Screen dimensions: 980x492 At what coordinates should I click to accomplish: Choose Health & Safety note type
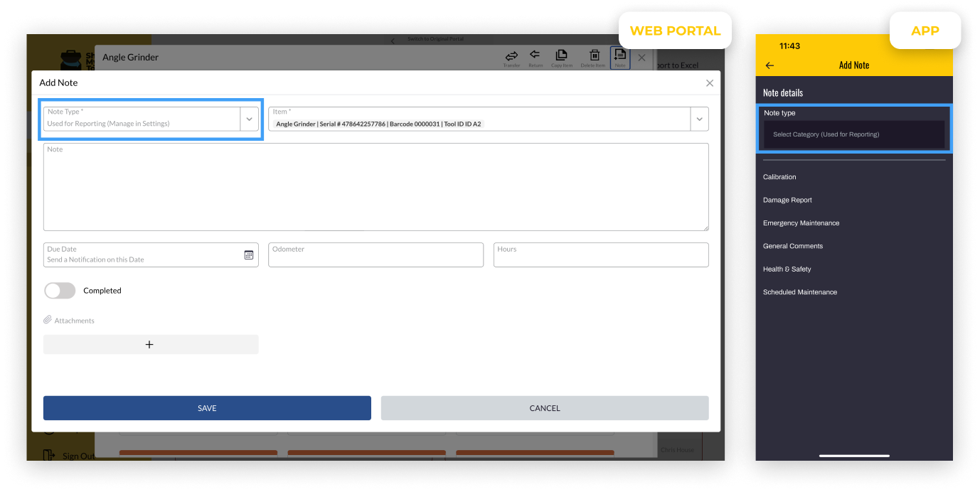787,269
